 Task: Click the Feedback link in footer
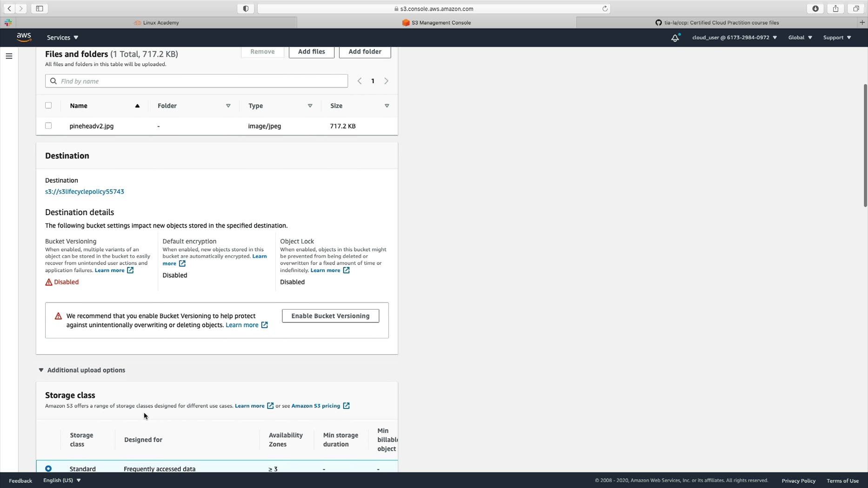20,481
